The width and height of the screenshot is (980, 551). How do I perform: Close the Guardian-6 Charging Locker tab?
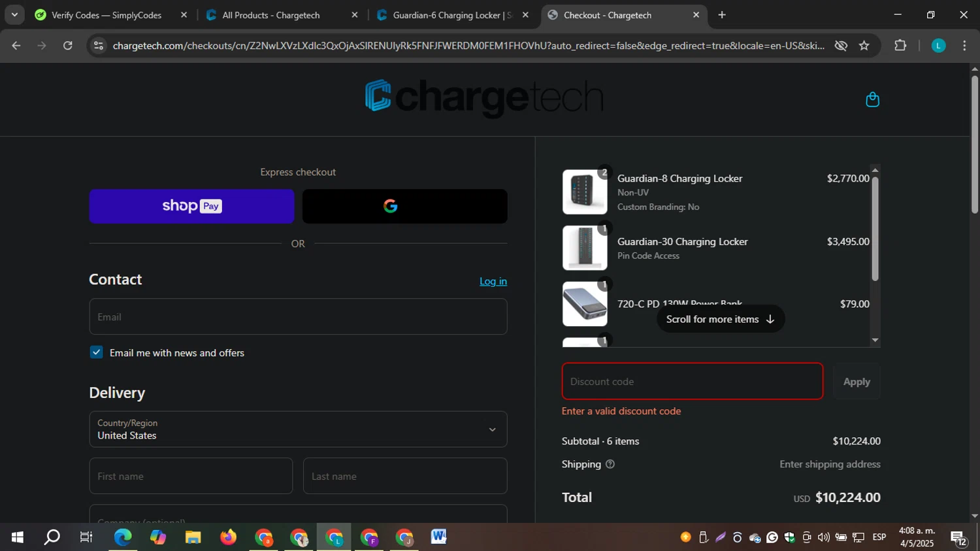coord(525,15)
